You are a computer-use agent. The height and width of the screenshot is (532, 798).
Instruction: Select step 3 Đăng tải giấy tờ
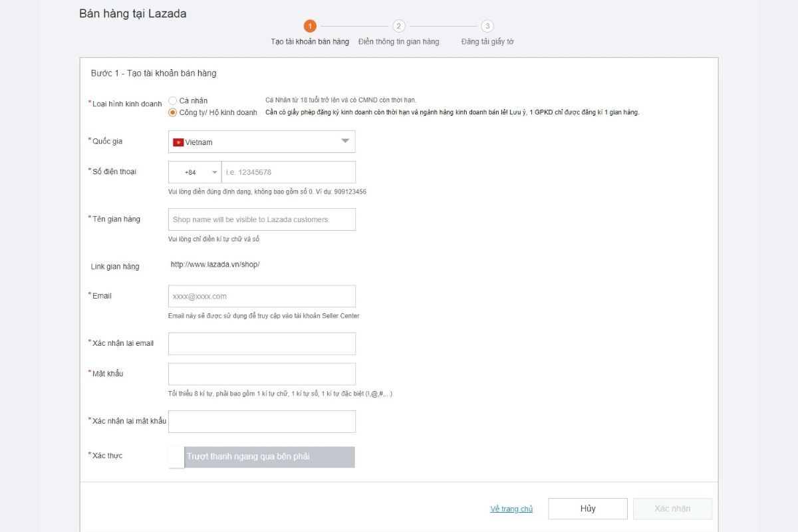click(487, 41)
